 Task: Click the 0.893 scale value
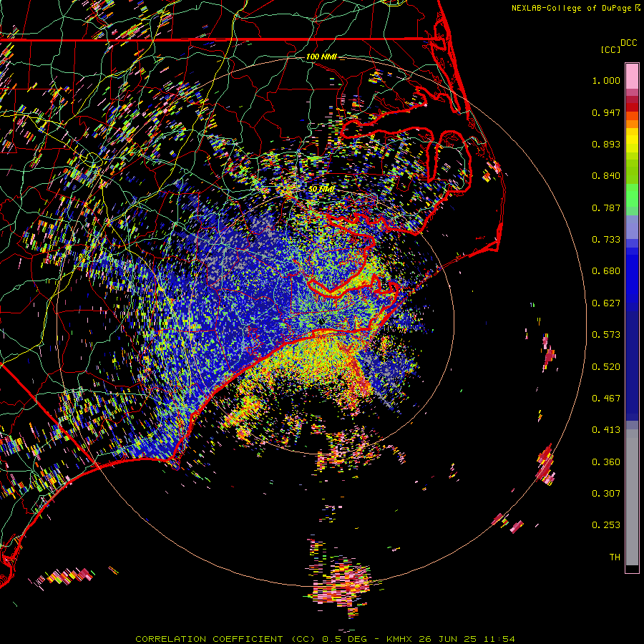[x=606, y=144]
